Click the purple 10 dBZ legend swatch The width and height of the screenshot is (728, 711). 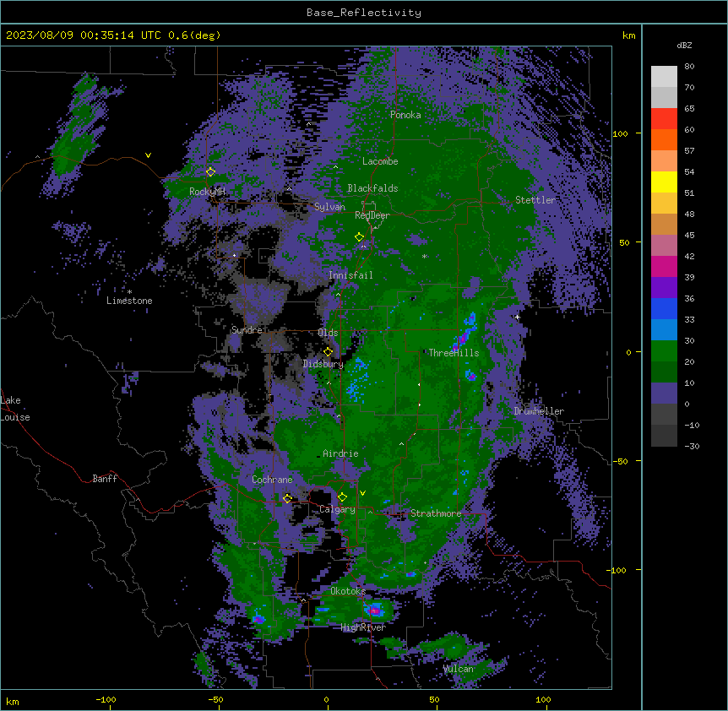(x=664, y=393)
